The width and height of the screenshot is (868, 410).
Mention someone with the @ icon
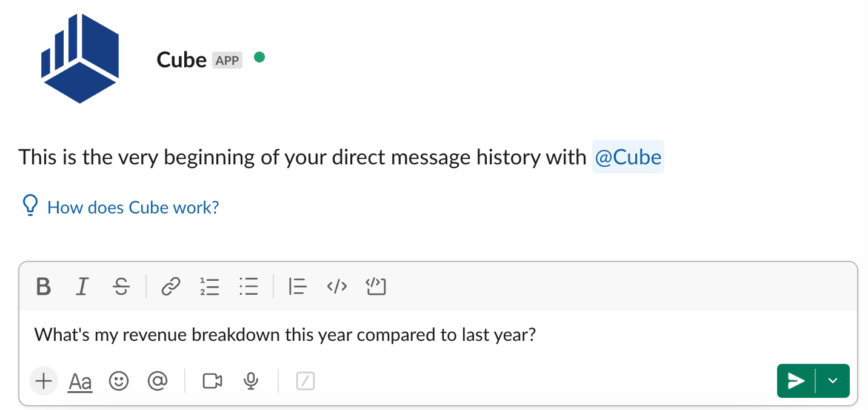click(x=158, y=381)
